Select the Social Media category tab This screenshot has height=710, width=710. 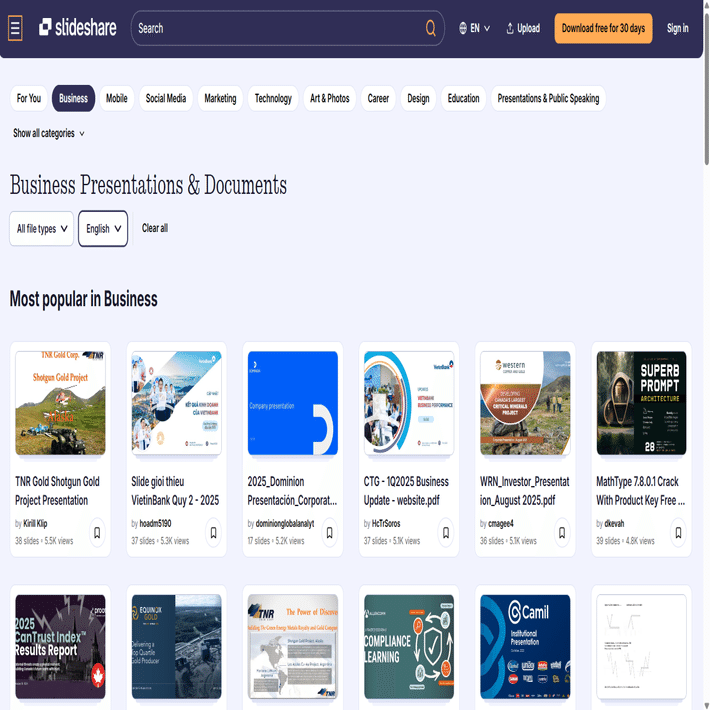166,98
